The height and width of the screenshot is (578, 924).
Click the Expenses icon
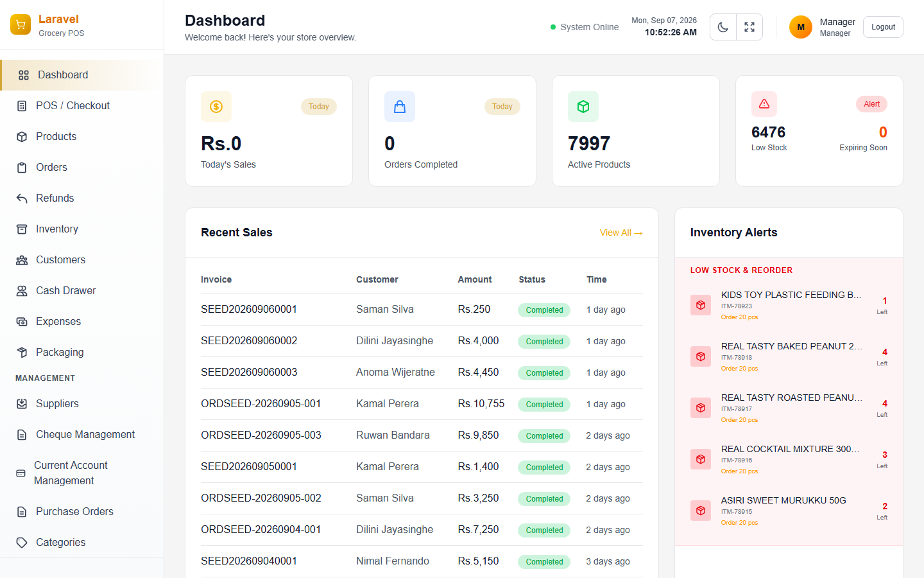coord(22,322)
